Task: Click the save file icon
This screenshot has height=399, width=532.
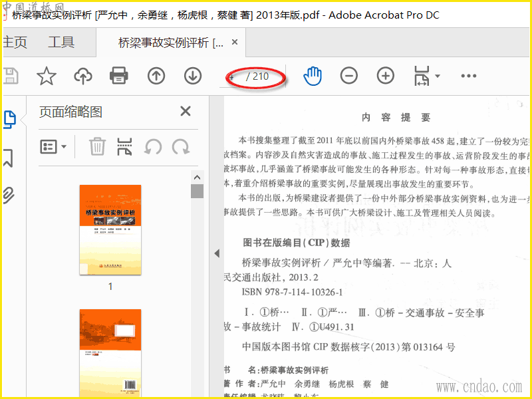Action: point(10,76)
